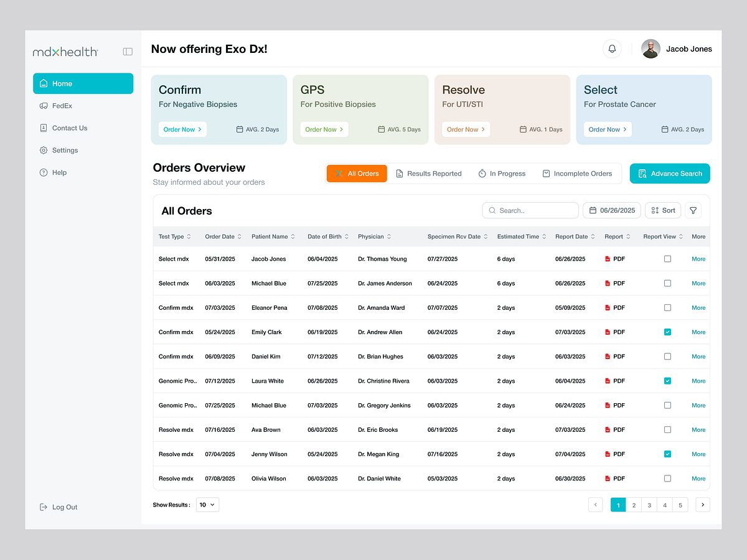747x560 pixels.
Task: Go to results page 5
Action: tap(680, 505)
